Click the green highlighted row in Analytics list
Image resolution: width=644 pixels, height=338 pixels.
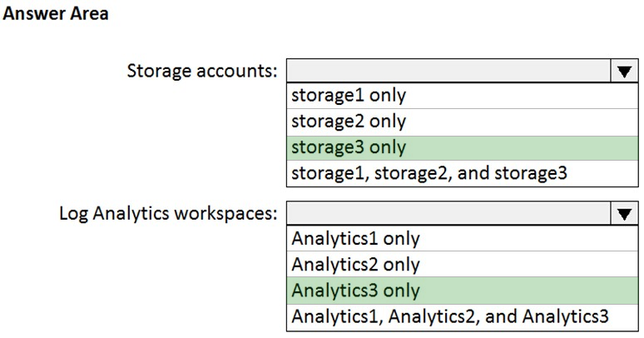(x=463, y=291)
